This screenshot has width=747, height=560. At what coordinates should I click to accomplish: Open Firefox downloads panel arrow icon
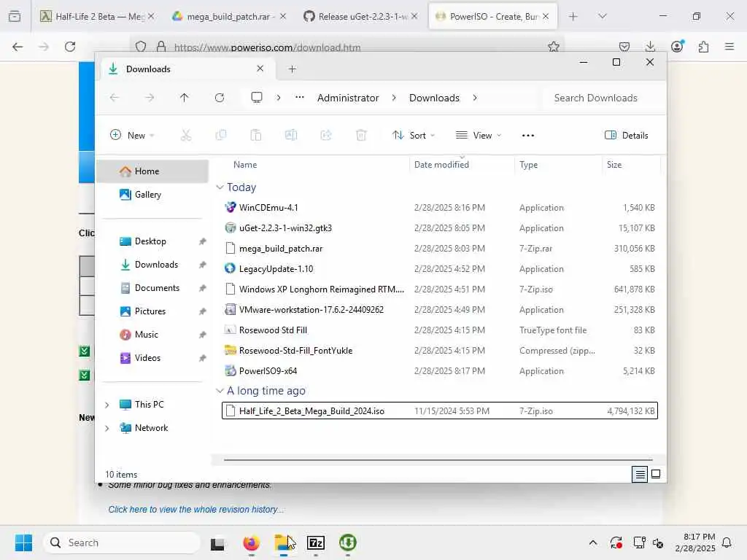650,47
